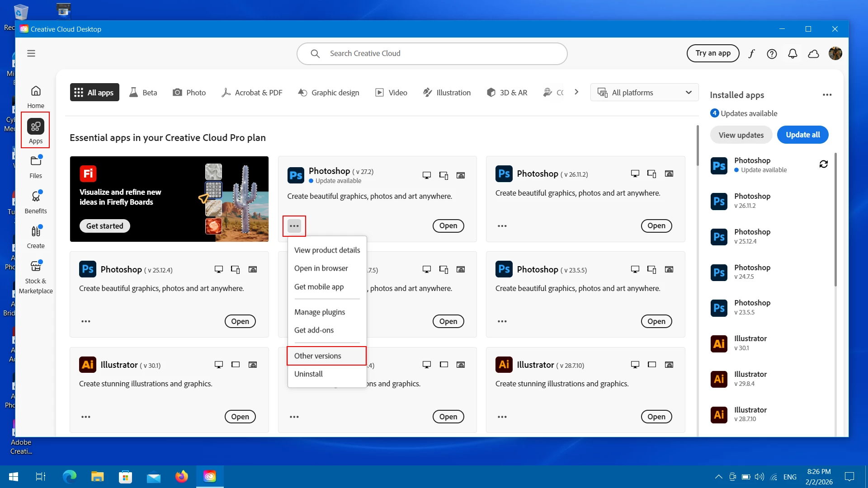Open Installed apps more options menu

(x=827, y=95)
